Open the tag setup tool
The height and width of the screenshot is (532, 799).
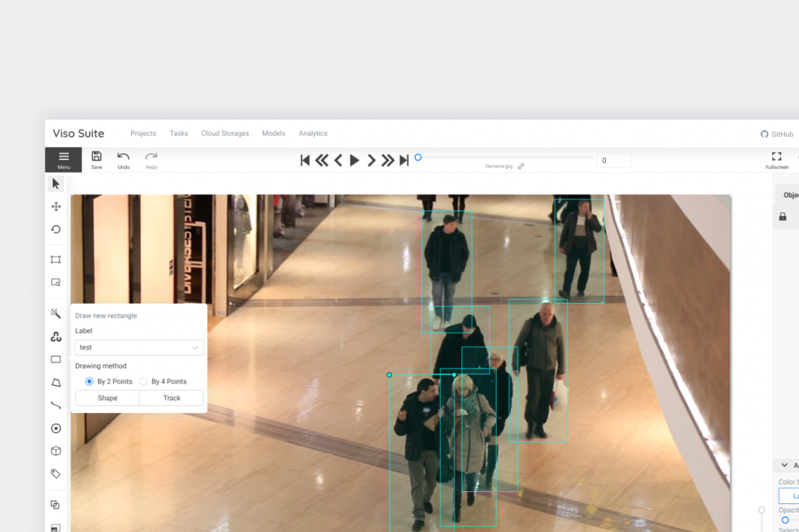pos(56,474)
